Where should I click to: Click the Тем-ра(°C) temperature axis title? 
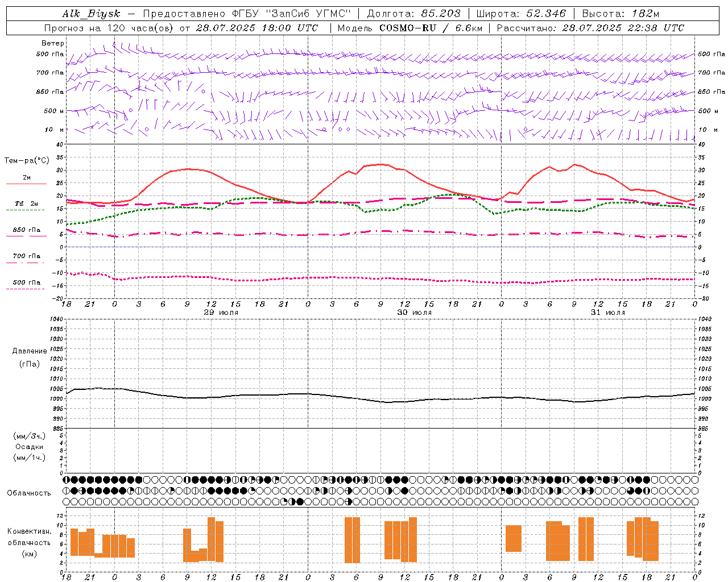pyautogui.click(x=27, y=161)
